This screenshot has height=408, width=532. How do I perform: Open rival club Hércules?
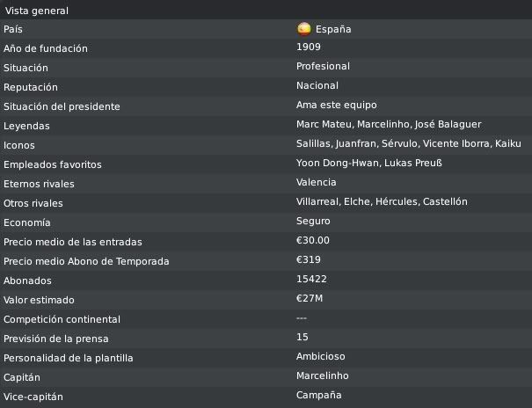point(396,201)
